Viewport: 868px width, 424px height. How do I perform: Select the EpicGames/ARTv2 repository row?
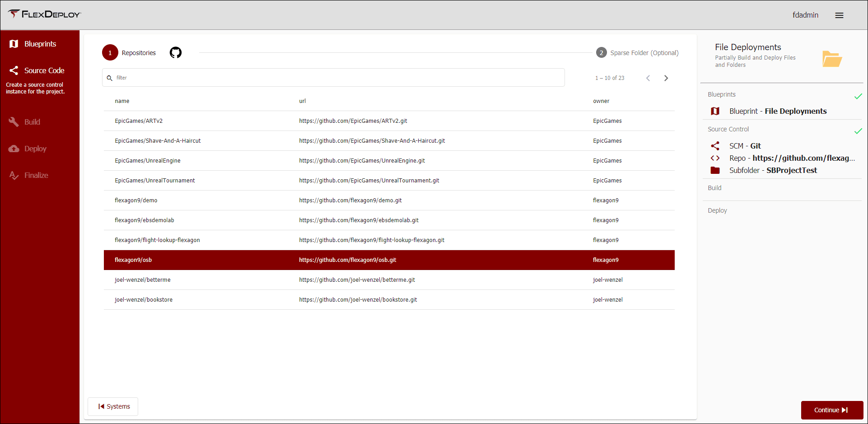coord(389,121)
